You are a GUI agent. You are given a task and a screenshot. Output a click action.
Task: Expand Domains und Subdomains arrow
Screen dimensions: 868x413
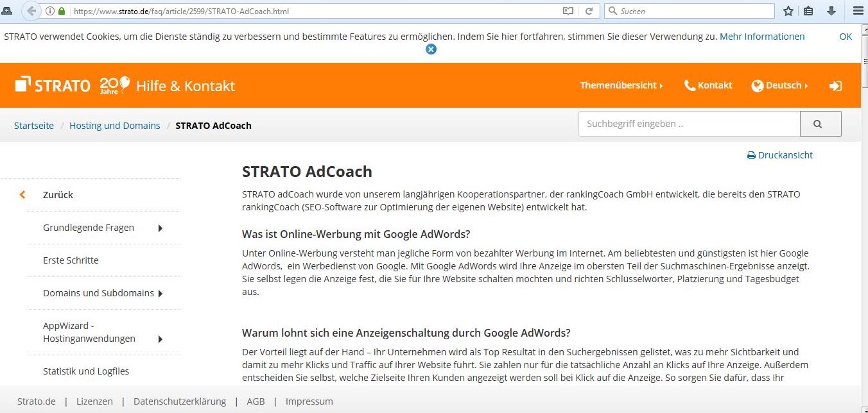(x=160, y=293)
